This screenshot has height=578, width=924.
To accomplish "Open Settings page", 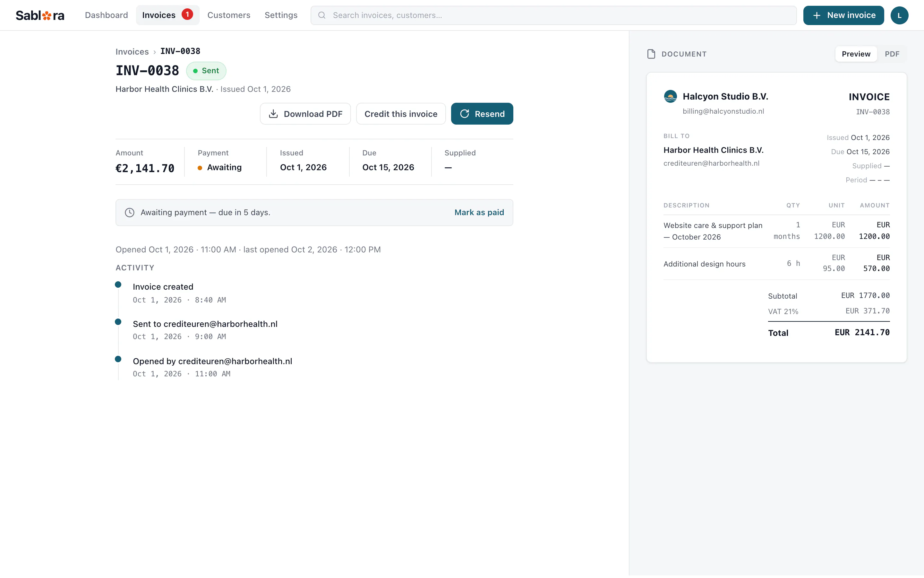I will tap(281, 15).
